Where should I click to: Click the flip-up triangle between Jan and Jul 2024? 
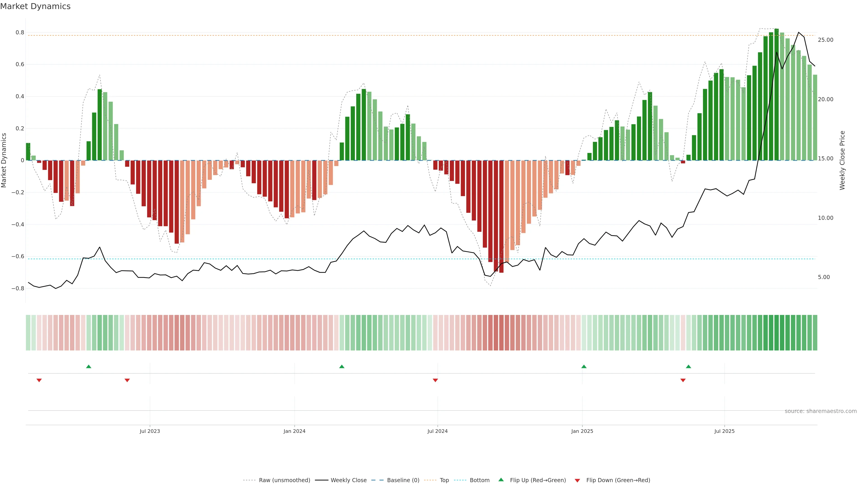342,366
